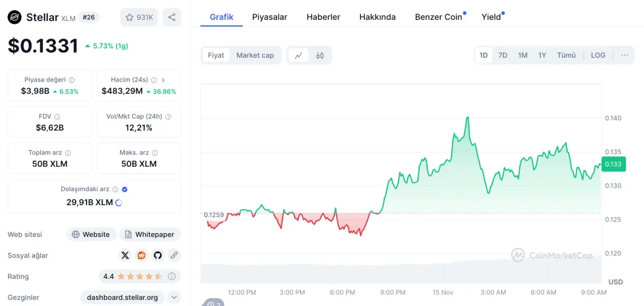Open the X (Twitter) social link
The height and width of the screenshot is (306, 644).
coord(125,256)
